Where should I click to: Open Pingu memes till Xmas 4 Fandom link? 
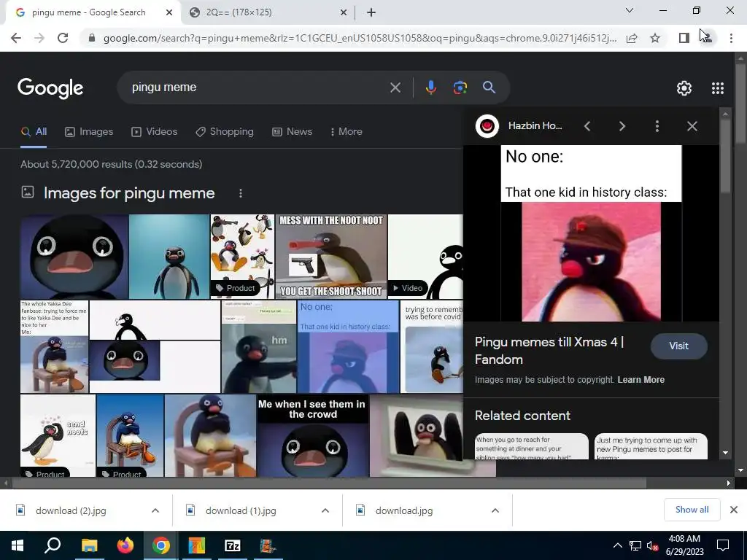[x=549, y=351]
